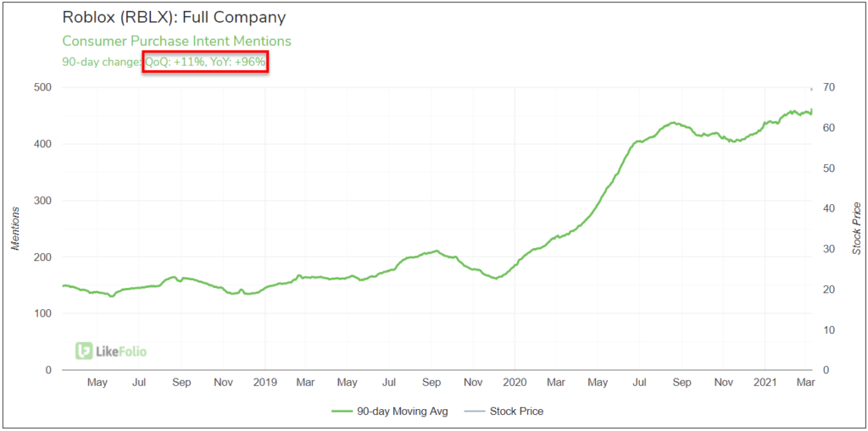Select the Consumer Purchase Intent Mentions subtitle

pos(176,41)
